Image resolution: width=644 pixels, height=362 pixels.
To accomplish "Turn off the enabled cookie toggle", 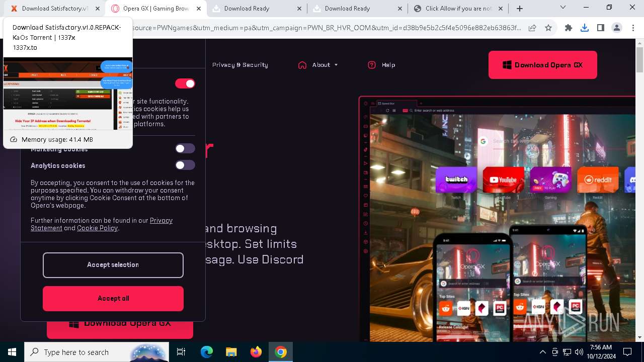I will (x=185, y=83).
